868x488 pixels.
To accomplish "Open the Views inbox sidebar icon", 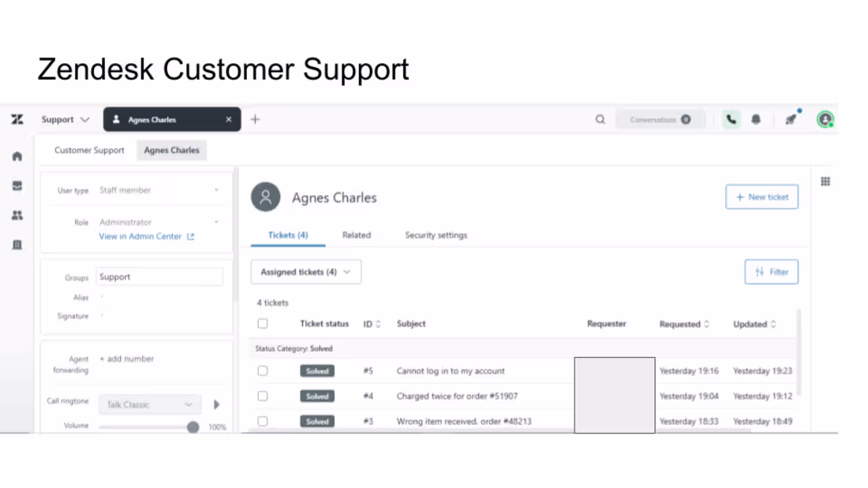I will point(17,186).
